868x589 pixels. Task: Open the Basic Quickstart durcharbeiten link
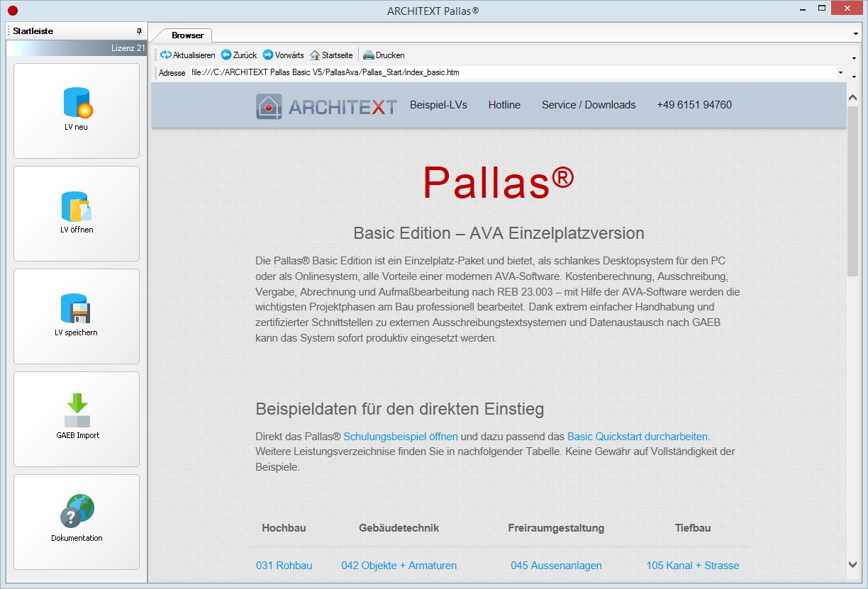638,437
